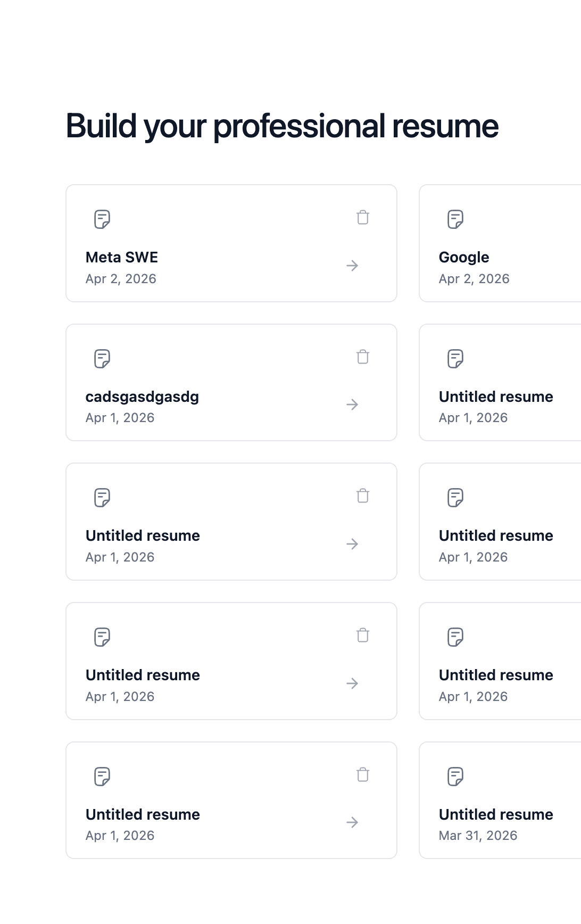581x924 pixels.
Task: Click the document icon on Meta SWE card
Action: [x=102, y=219]
